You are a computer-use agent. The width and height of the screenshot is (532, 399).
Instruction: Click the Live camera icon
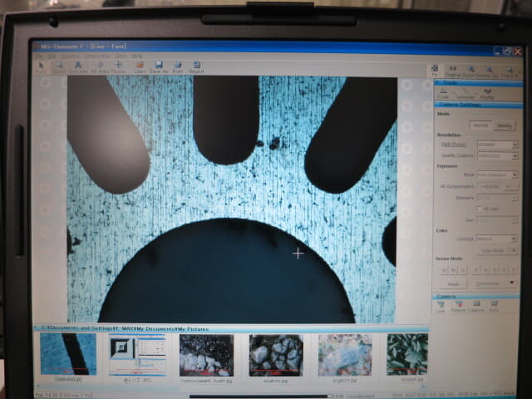click(x=441, y=306)
